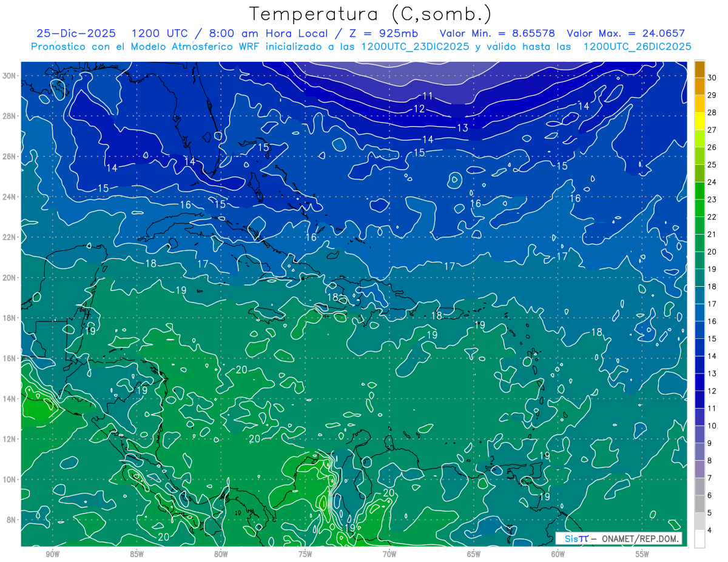Click the '12' contour label on map
The width and height of the screenshot is (728, 562).
(x=419, y=109)
